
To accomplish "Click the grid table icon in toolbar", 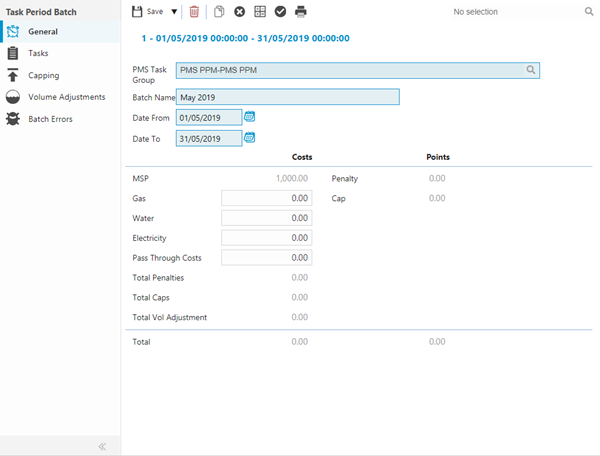I will coord(260,12).
